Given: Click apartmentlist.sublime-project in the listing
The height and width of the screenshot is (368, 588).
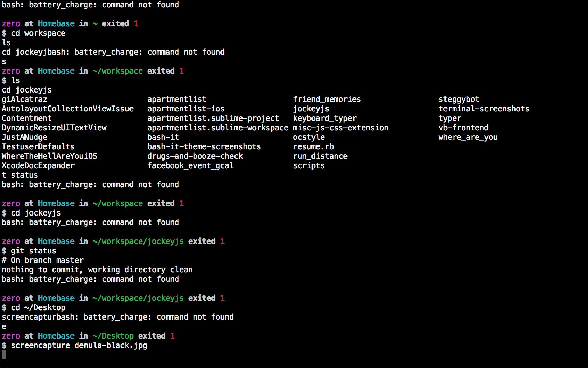Looking at the screenshot, I should 213,118.
